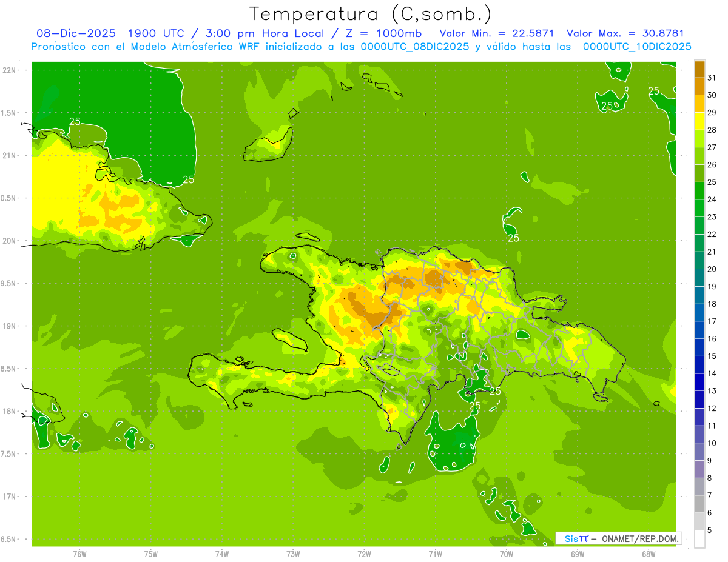Viewport: 728px width, 562px height.
Task: Click the "5" label on the color scale
Action: (710, 530)
